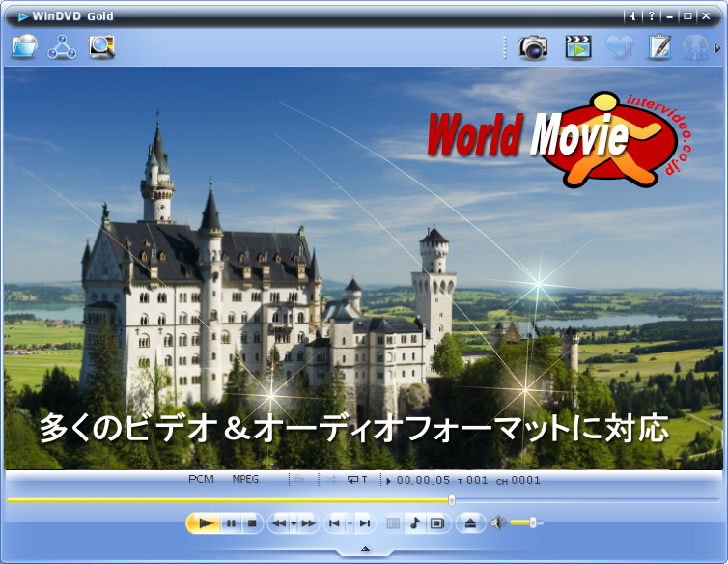Image resolution: width=728 pixels, height=564 pixels.
Task: Open help question mark button
Action: pyautogui.click(x=652, y=16)
